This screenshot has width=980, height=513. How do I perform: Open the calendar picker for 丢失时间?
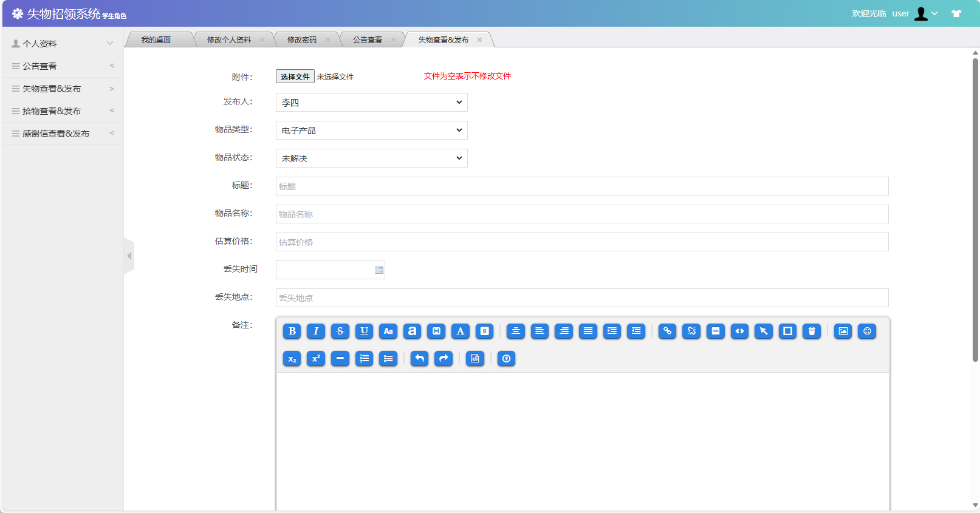[379, 270]
